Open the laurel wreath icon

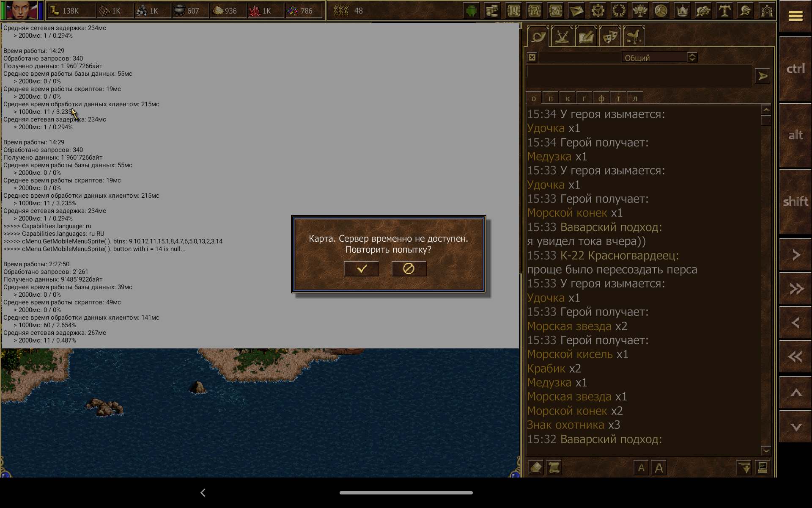tap(619, 11)
